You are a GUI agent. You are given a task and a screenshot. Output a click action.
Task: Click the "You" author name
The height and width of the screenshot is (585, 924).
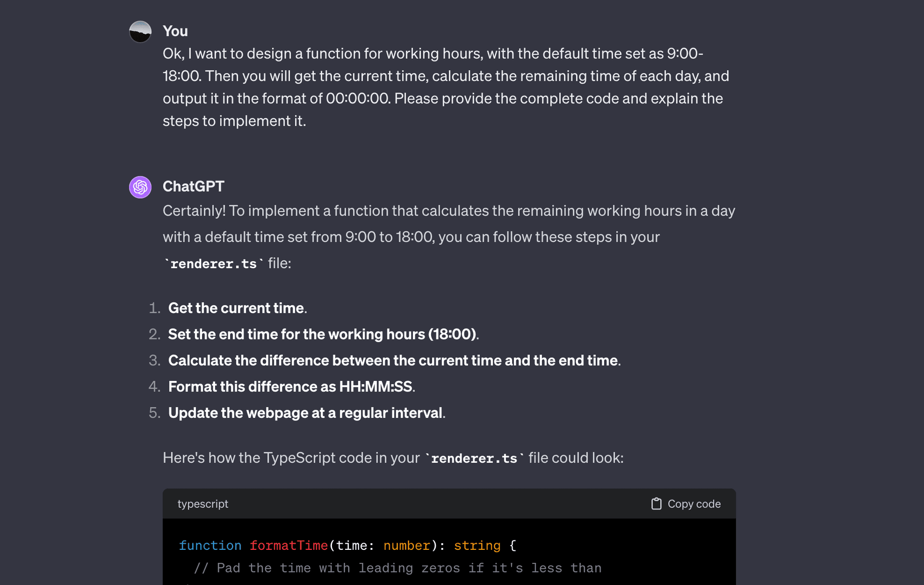click(175, 31)
